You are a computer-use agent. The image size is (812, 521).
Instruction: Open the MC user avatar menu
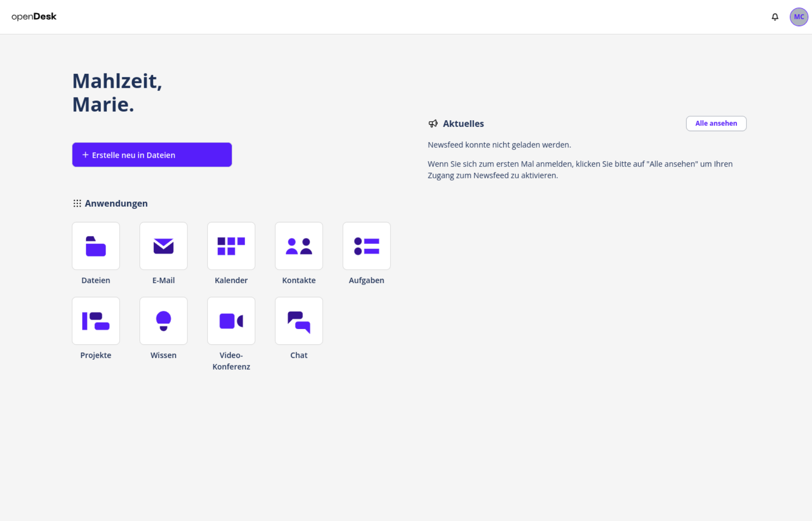tap(799, 17)
